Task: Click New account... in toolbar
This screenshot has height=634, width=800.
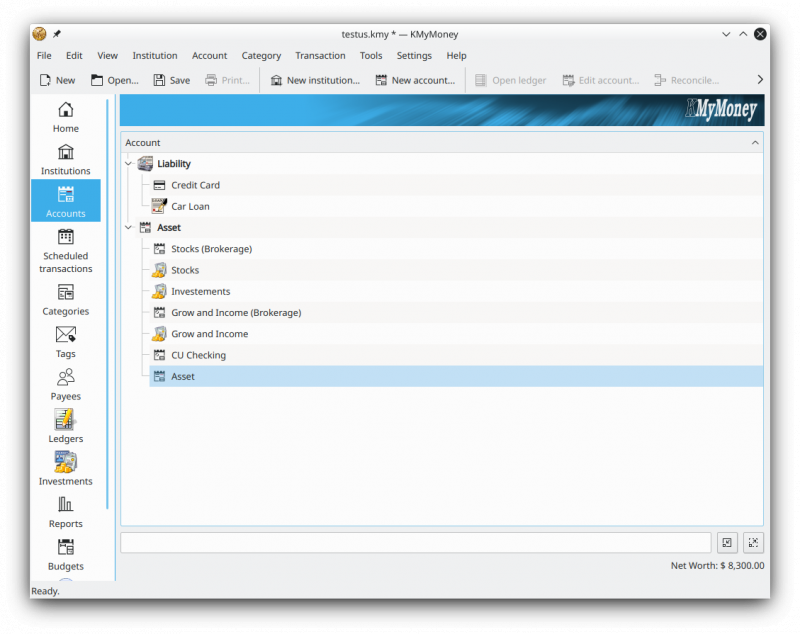Action: (x=415, y=80)
